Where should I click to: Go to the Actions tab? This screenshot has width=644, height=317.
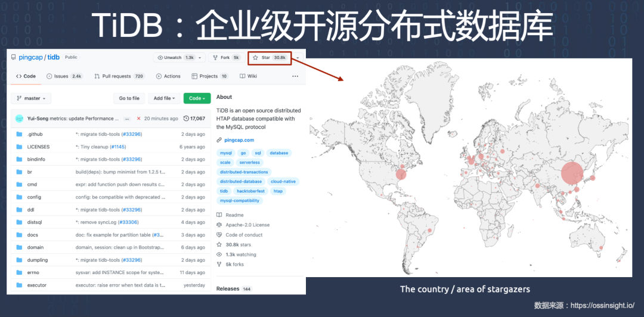[x=168, y=76]
